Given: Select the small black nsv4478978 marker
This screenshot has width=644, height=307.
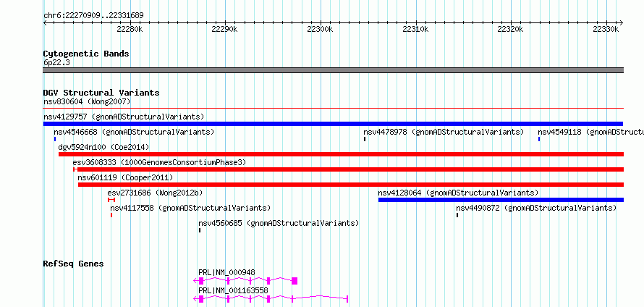Looking at the screenshot, I should pos(364,139).
